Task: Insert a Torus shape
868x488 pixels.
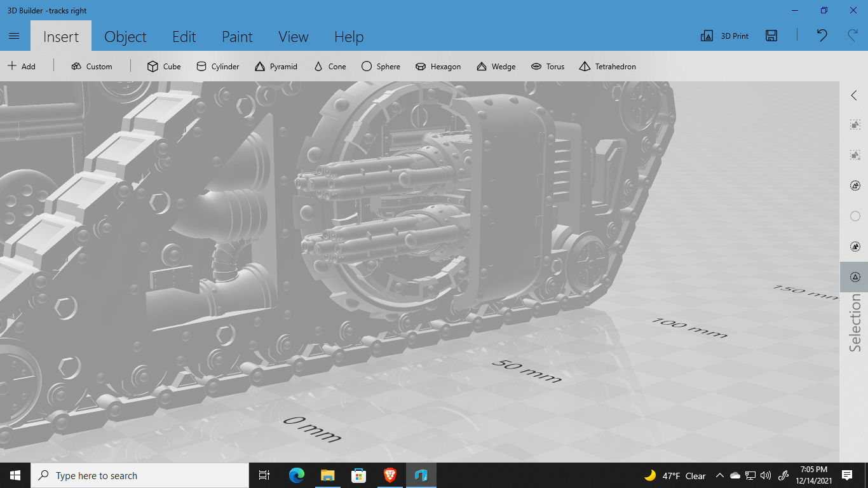Action: tap(548, 66)
